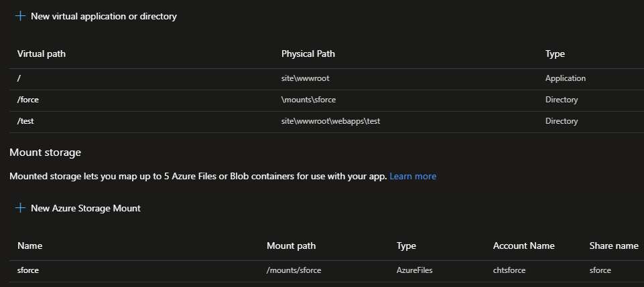Click New virtual application or directory
Viewport: 644px width, 287px height.
[x=103, y=16]
